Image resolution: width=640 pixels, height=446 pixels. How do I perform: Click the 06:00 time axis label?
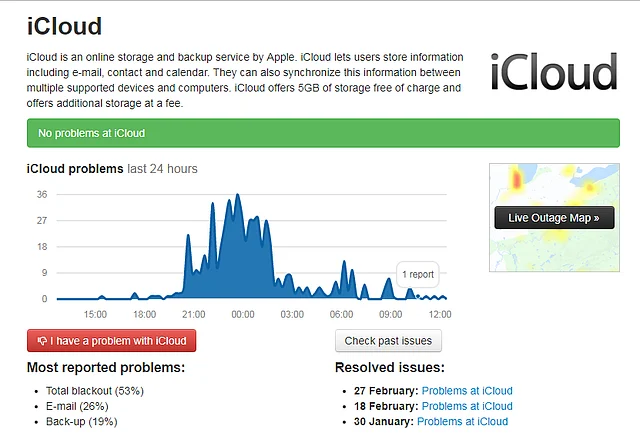(x=341, y=315)
